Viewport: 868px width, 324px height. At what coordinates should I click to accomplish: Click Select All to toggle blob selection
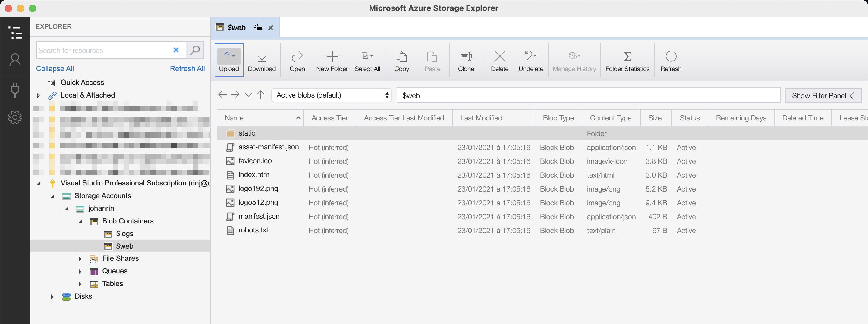pos(367,60)
